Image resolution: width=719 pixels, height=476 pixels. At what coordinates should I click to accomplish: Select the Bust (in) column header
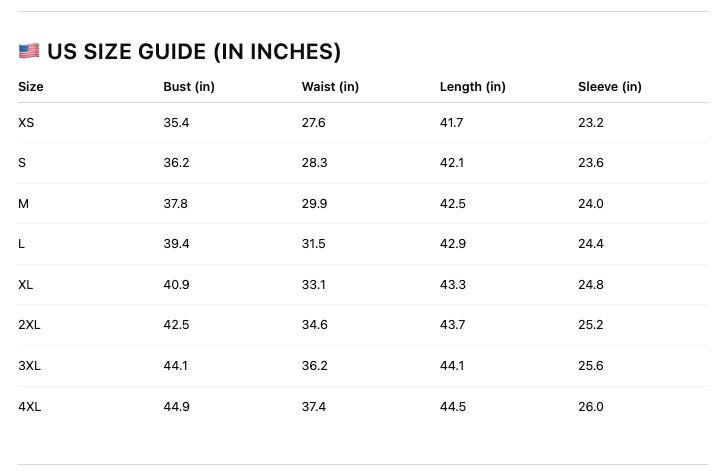pyautogui.click(x=189, y=87)
